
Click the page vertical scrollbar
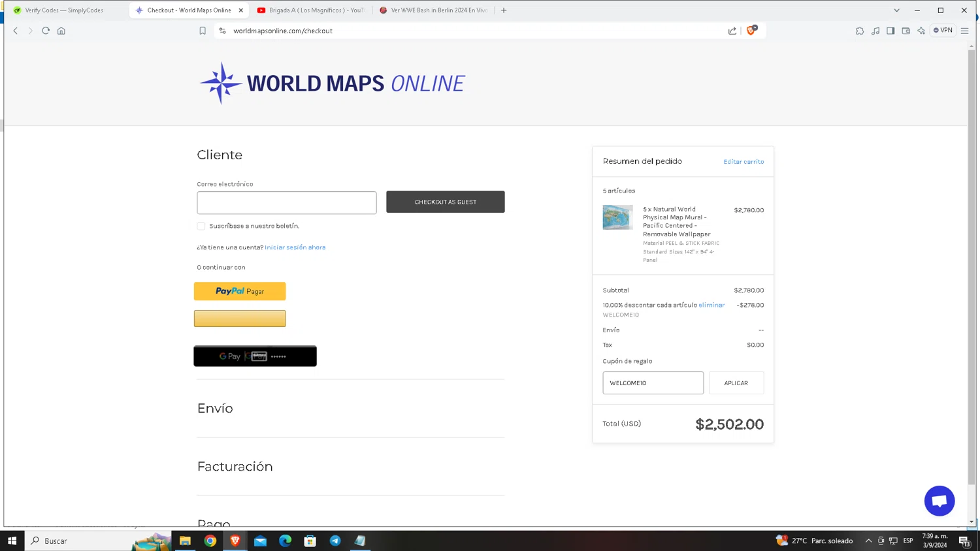[972, 268]
